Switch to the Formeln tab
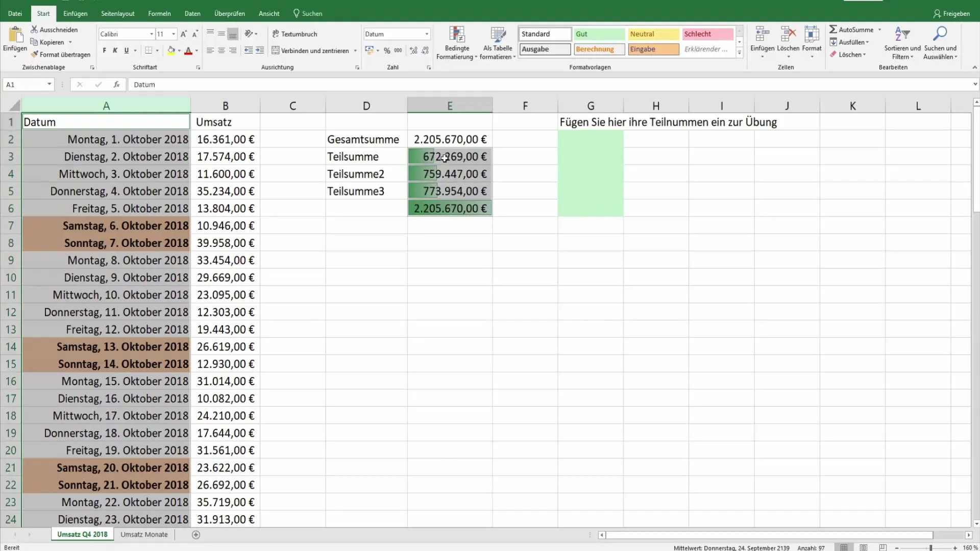 point(159,13)
